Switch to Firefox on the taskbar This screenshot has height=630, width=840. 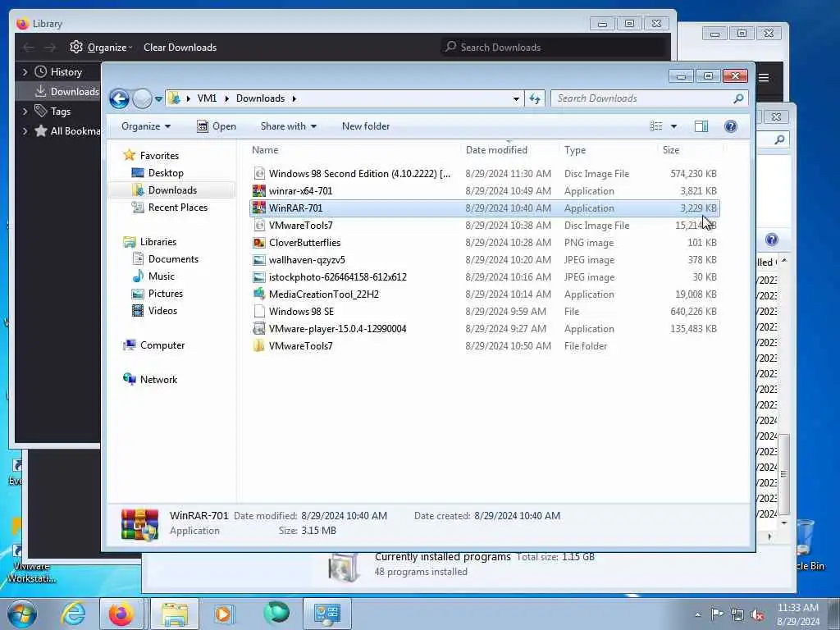coord(121,614)
